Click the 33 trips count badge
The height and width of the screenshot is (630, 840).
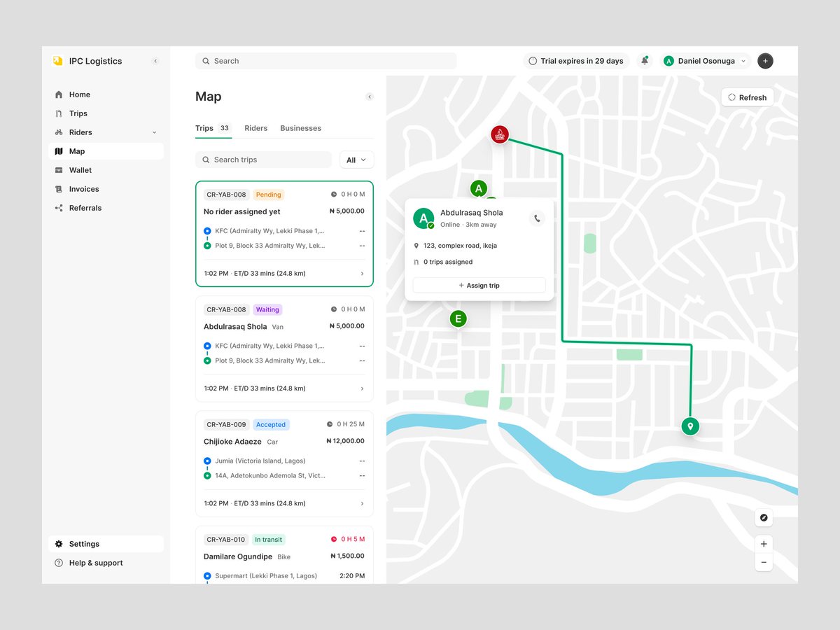(x=224, y=128)
